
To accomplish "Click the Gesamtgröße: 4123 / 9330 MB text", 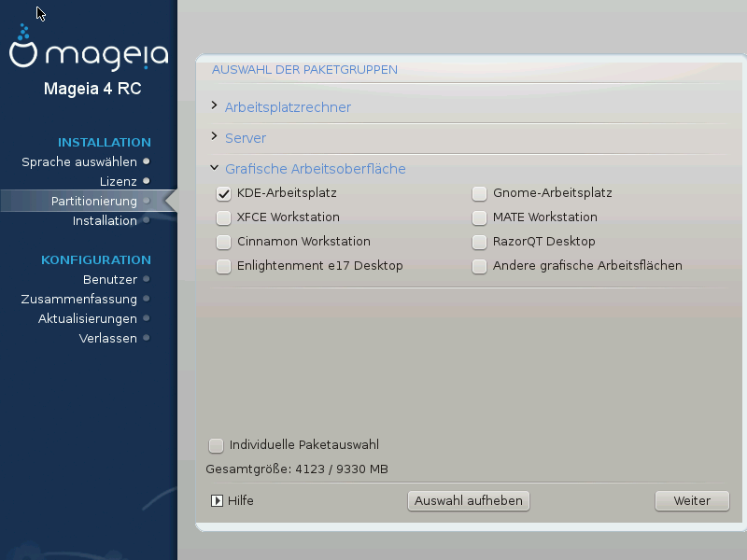I will tap(297, 469).
